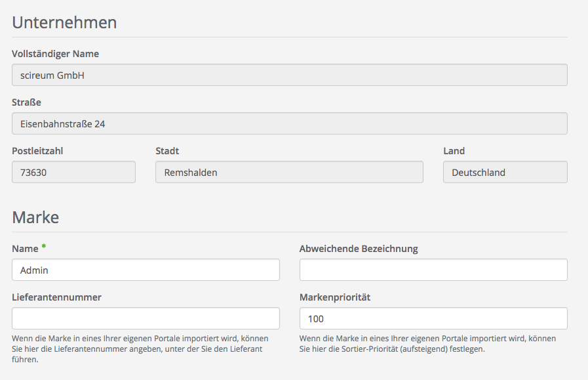Click the Abweichende Bezeichnung label
Viewport: 588px width, 380px height.
pos(359,249)
